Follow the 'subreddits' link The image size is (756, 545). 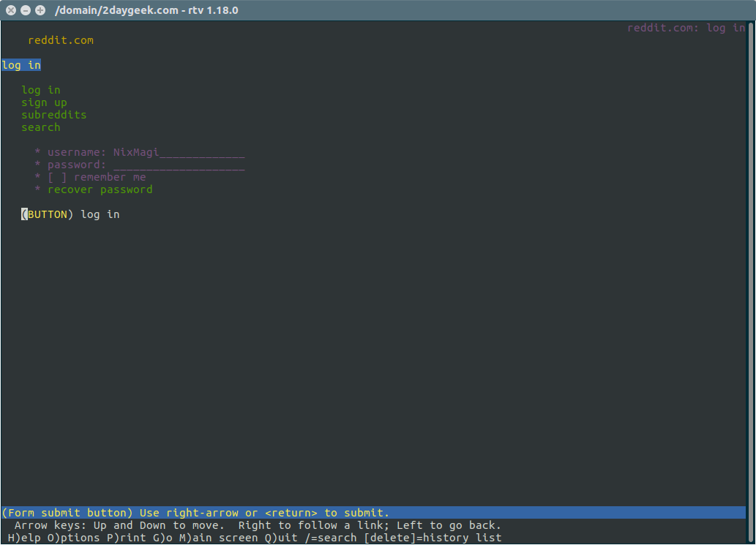[x=54, y=115]
